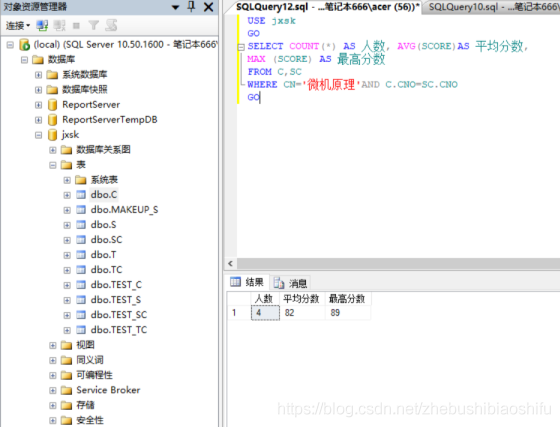Select the dbo.MAKEUP_S table
560x427 pixels.
[124, 210]
